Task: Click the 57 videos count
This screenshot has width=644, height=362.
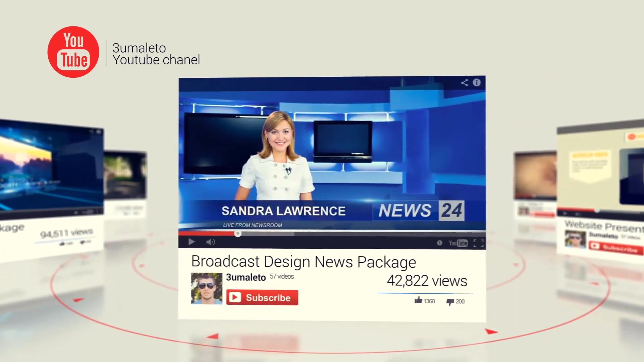Action: 282,277
